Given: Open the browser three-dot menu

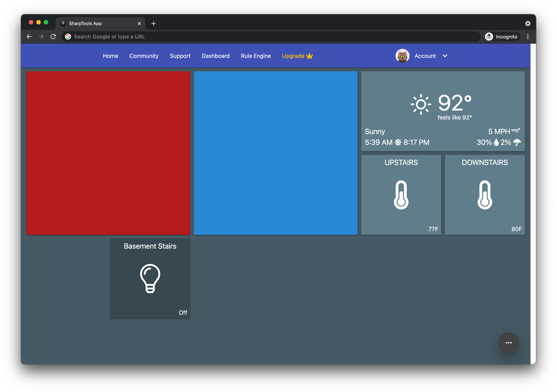Looking at the screenshot, I should pos(528,36).
